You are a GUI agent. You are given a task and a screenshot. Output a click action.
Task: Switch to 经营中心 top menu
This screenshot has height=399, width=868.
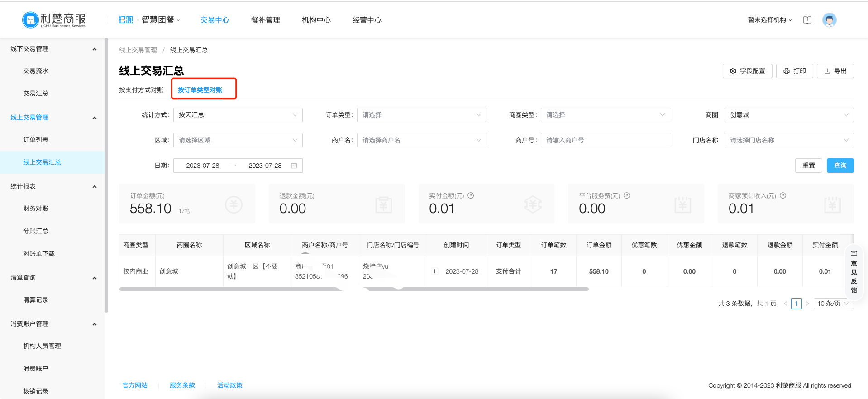[367, 20]
